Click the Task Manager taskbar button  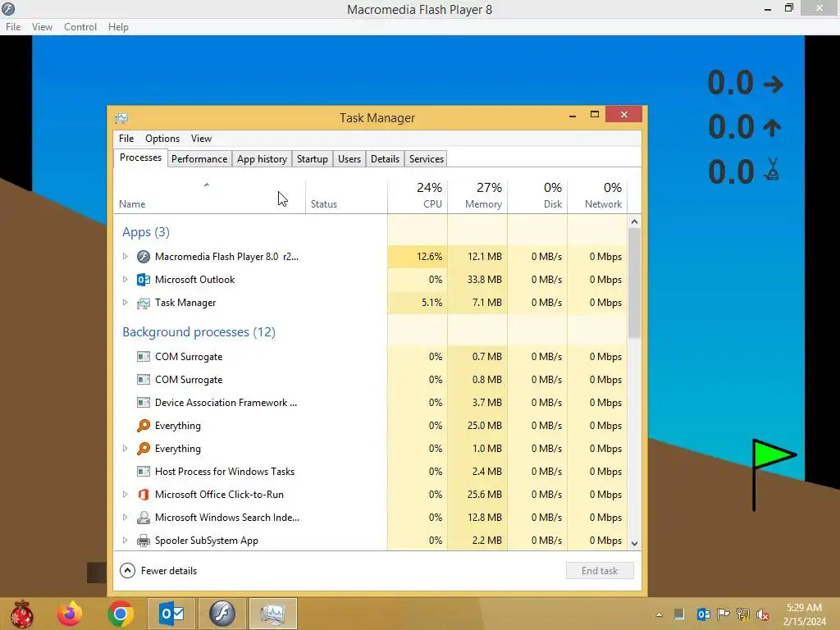(272, 614)
